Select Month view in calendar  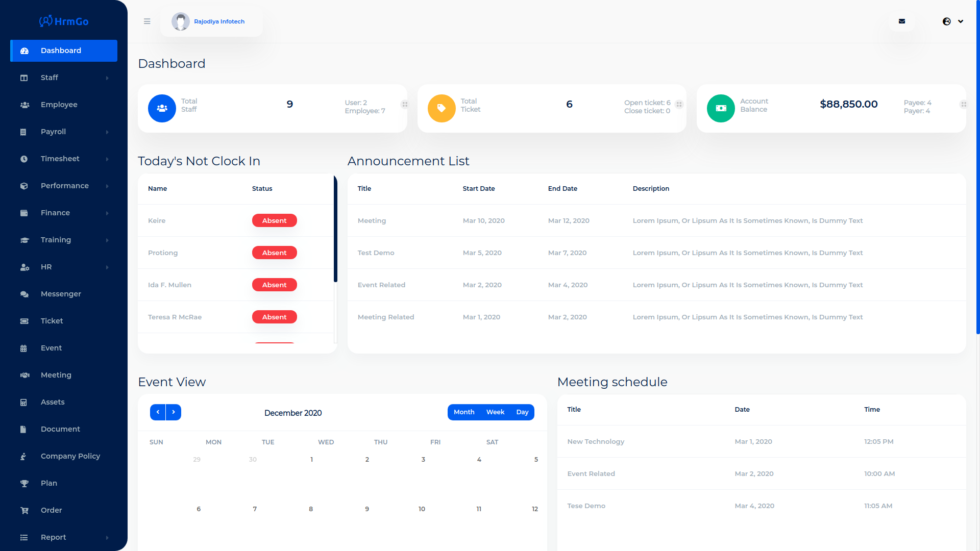point(464,412)
